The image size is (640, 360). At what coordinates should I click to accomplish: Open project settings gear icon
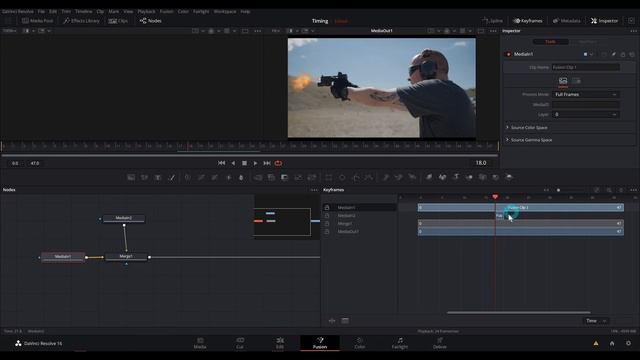tap(628, 343)
